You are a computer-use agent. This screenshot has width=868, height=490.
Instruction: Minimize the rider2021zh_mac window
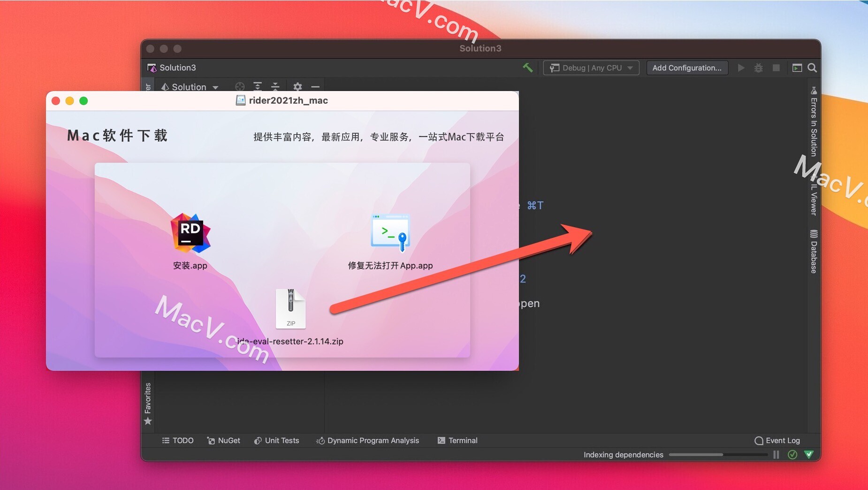tap(69, 101)
